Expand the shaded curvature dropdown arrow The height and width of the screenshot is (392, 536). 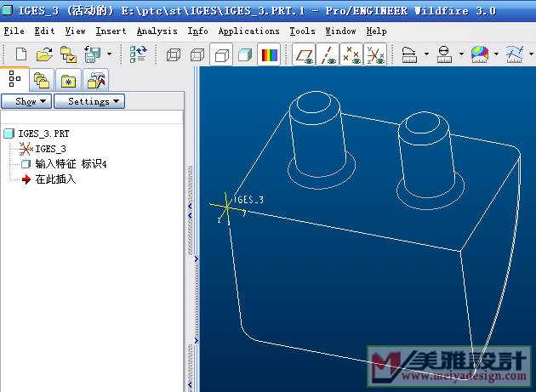point(496,54)
